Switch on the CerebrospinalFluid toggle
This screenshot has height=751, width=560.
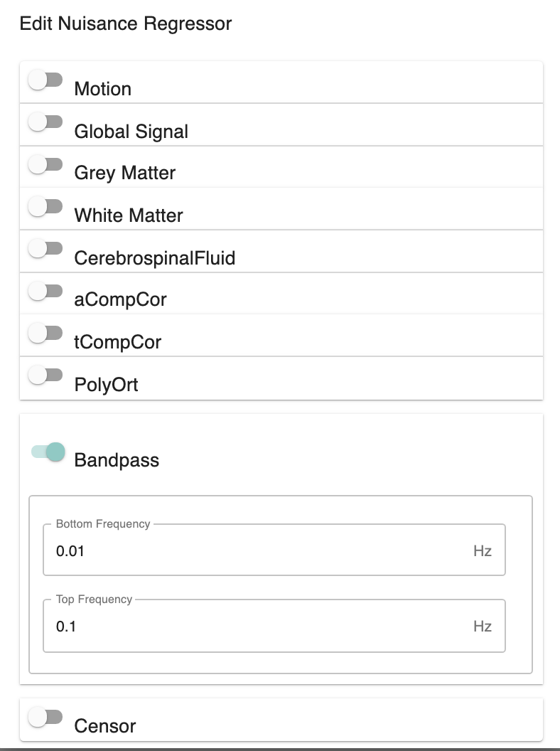coord(46,248)
